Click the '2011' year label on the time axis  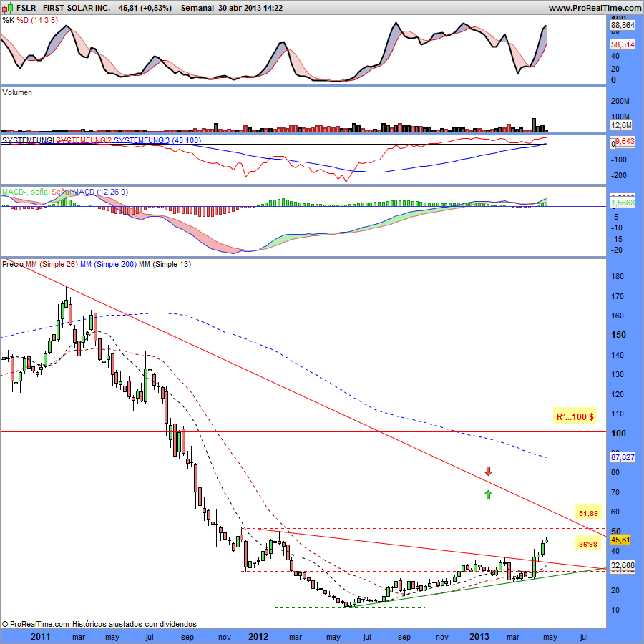(x=41, y=637)
